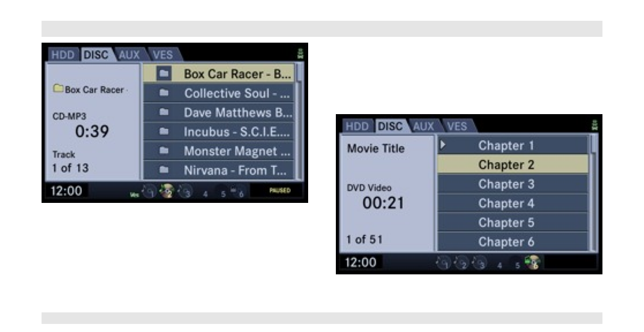This screenshot has height=332, width=644.
Task: Select disc slot 6 on the CD-MP3 screen
Action: pos(238,191)
